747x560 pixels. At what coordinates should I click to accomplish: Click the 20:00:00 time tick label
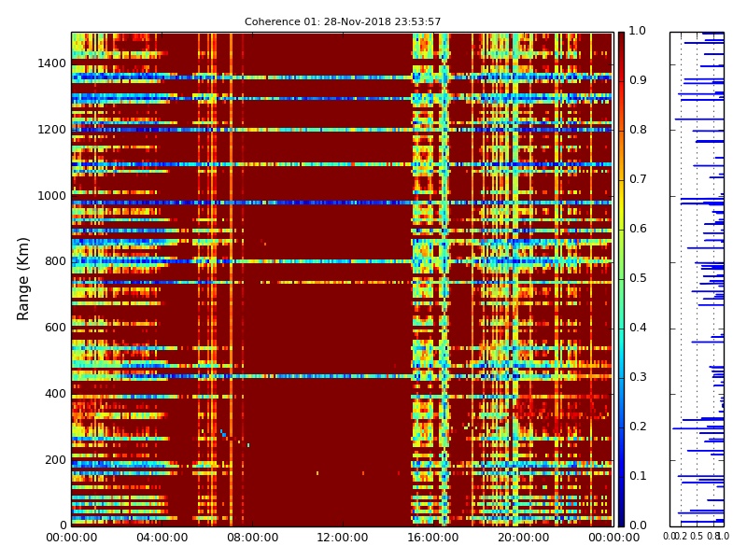524,538
